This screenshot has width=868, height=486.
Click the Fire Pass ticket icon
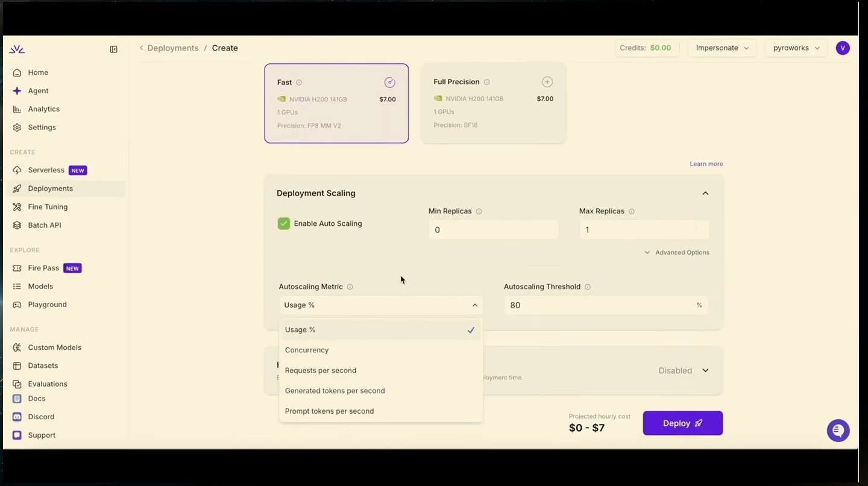(x=17, y=268)
